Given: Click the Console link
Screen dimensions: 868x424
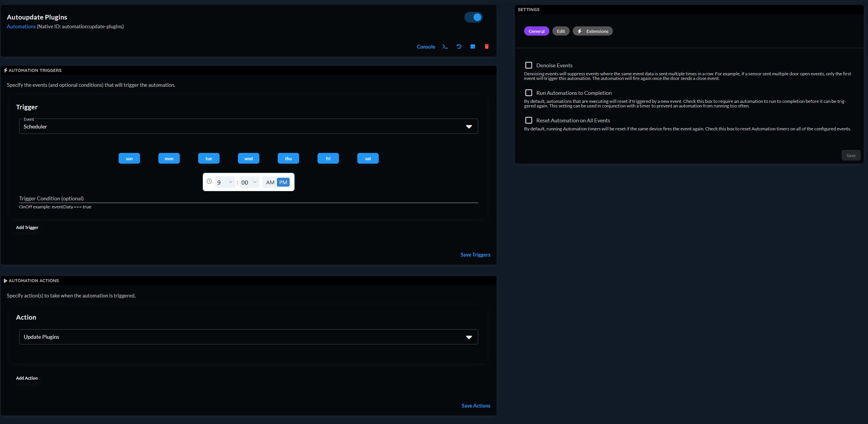Looking at the screenshot, I should click(426, 47).
